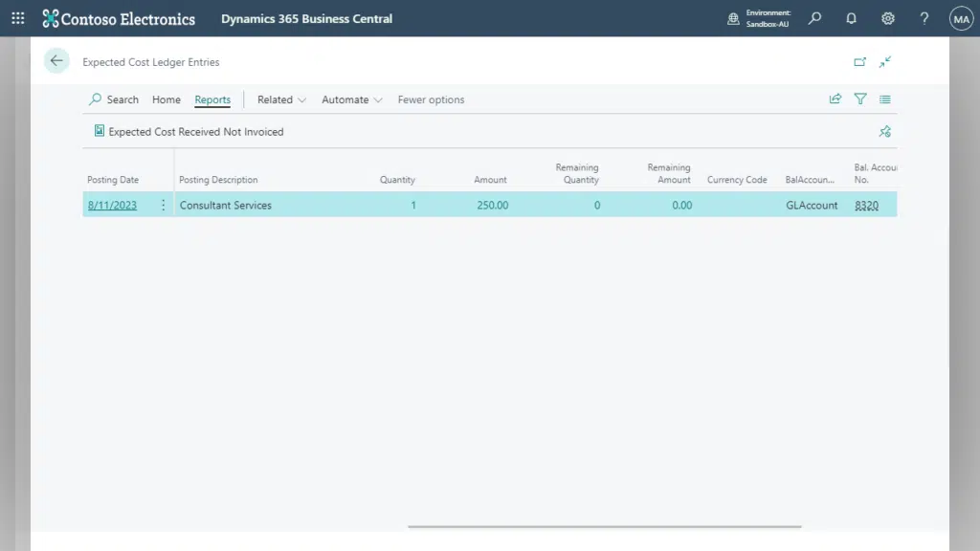Open the MA user account avatar
The image size is (980, 551).
click(961, 18)
